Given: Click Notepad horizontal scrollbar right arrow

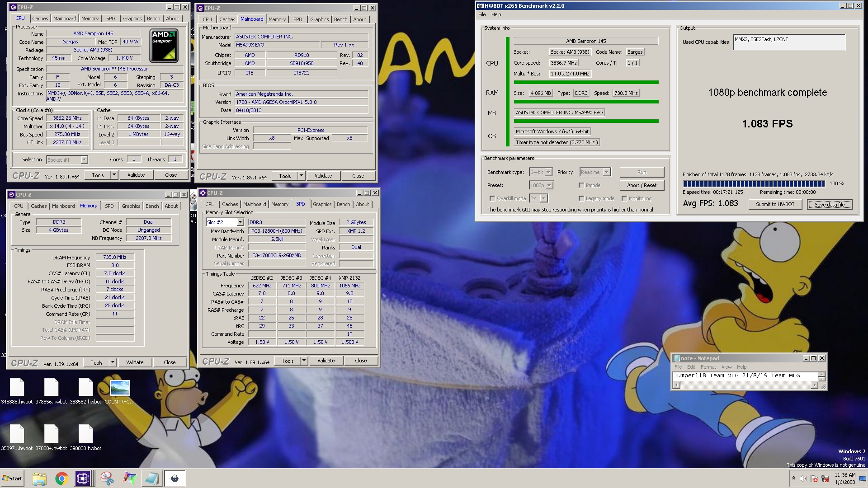Looking at the screenshot, I should (814, 385).
